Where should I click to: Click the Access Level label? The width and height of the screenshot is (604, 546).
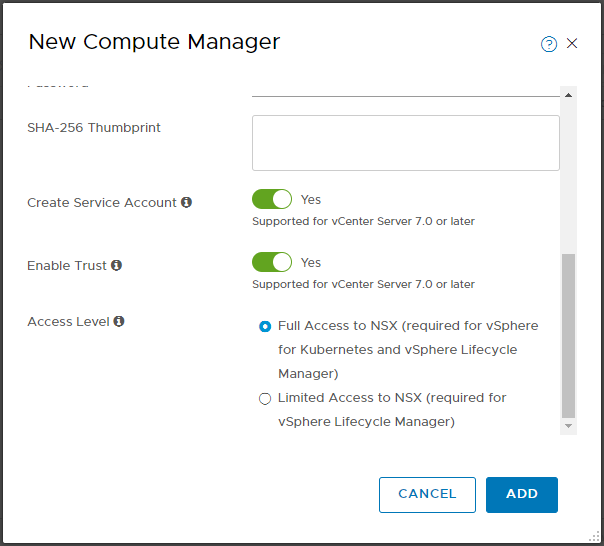(x=68, y=321)
